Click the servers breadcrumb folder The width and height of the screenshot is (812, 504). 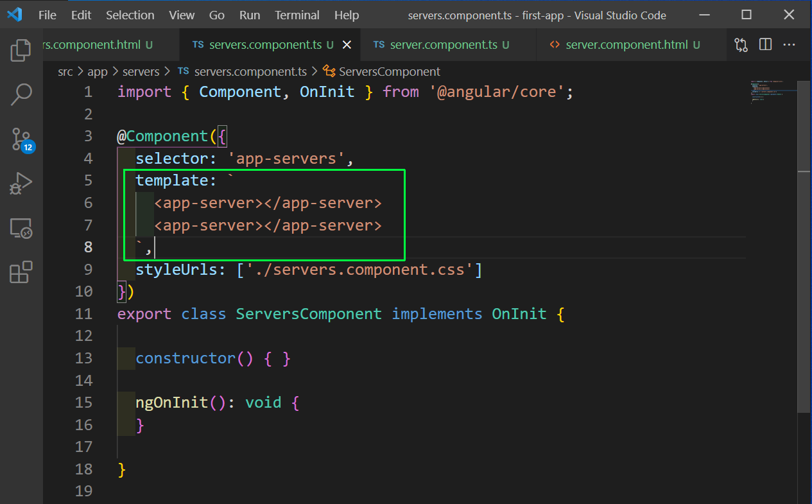[141, 72]
